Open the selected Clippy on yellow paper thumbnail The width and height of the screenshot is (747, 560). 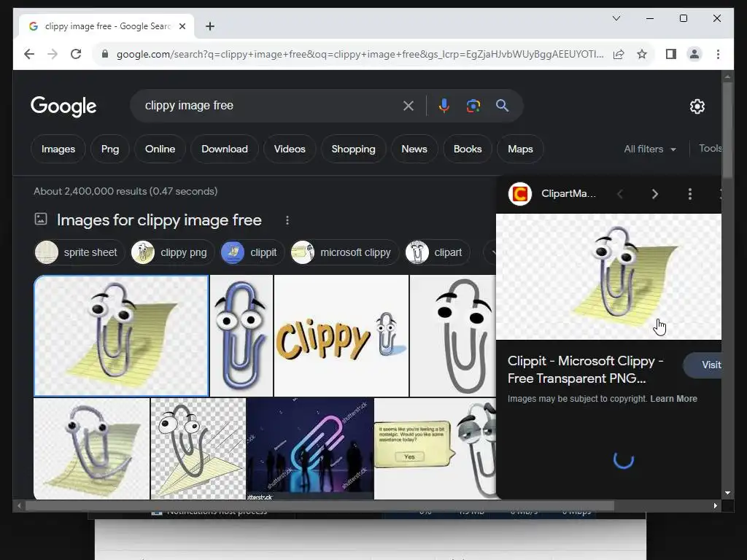pyautogui.click(x=121, y=335)
